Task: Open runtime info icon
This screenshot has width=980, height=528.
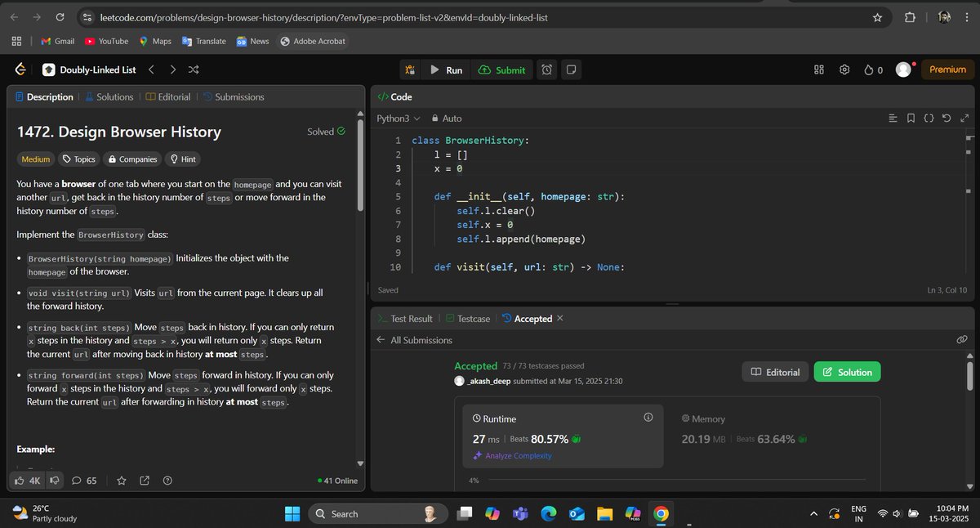Action: tap(648, 418)
